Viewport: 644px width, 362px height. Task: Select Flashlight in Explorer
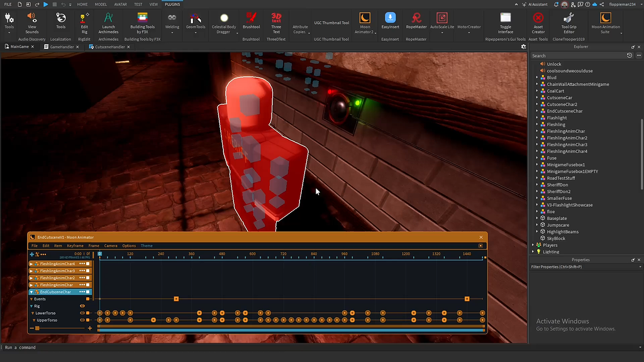[557, 118]
